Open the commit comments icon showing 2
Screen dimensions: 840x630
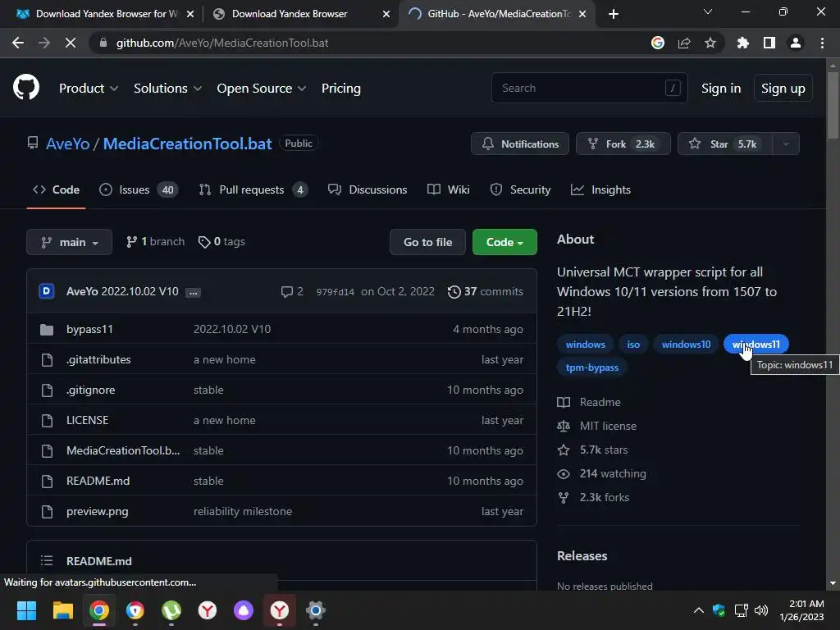pyautogui.click(x=293, y=291)
